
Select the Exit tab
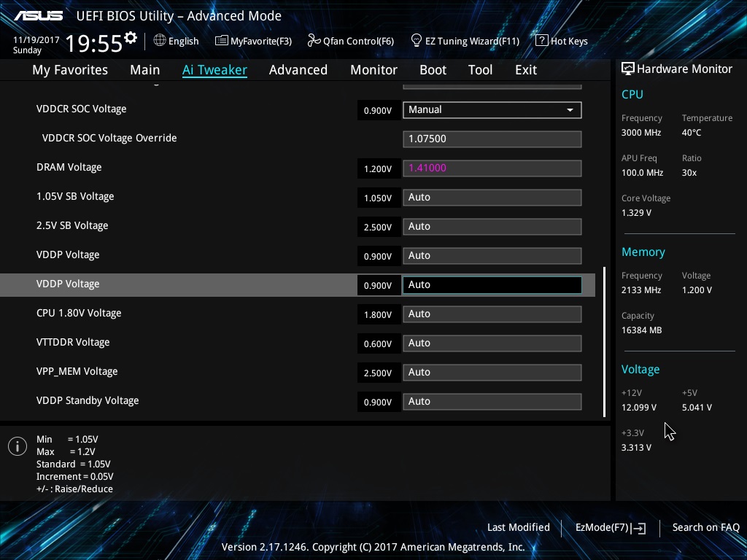click(x=526, y=69)
